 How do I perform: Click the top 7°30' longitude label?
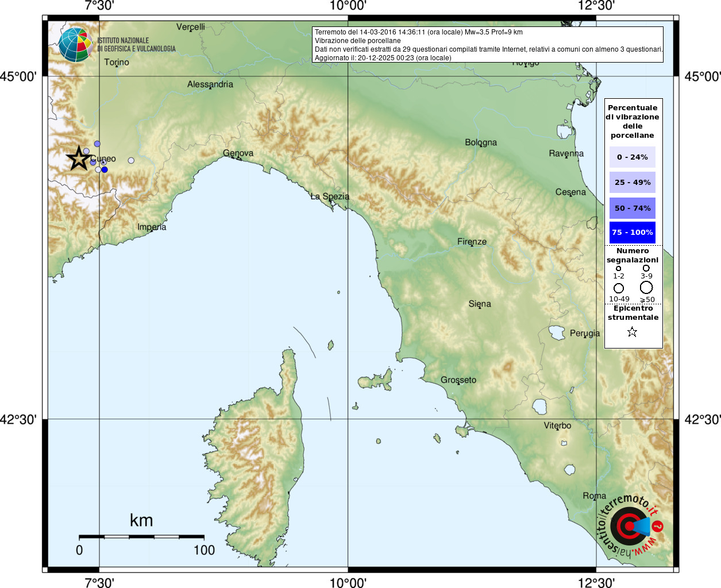pyautogui.click(x=99, y=6)
